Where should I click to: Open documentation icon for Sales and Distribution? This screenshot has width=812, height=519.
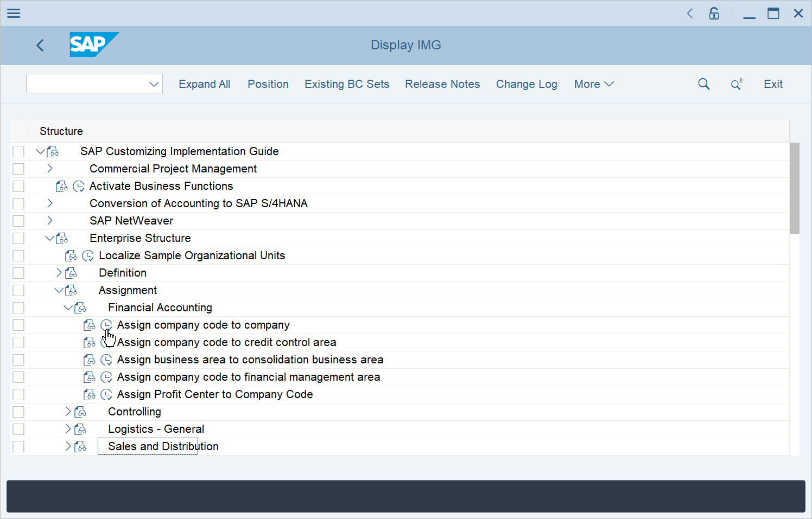[x=80, y=446]
